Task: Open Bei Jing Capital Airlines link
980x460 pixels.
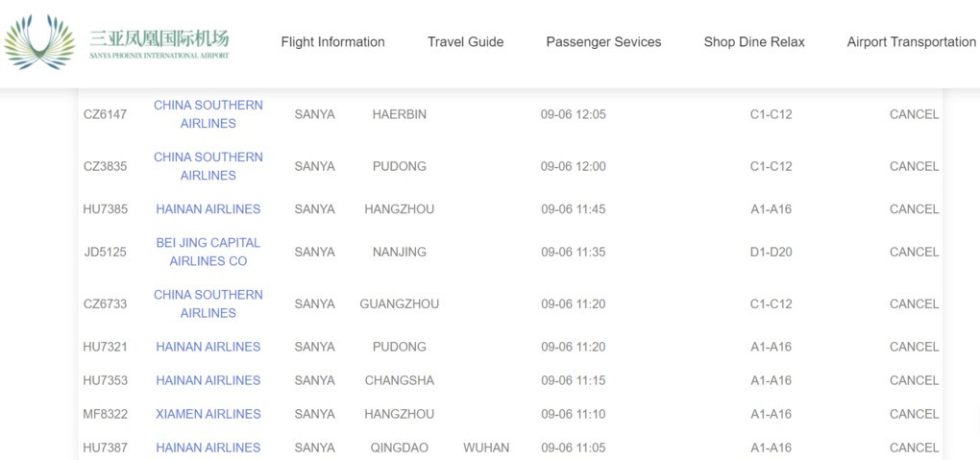Action: 208,252
